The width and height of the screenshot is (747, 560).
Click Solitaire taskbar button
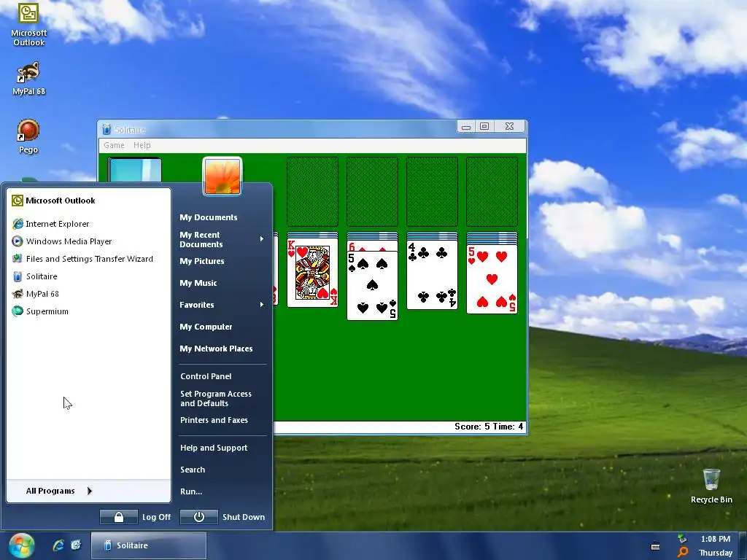(x=148, y=545)
